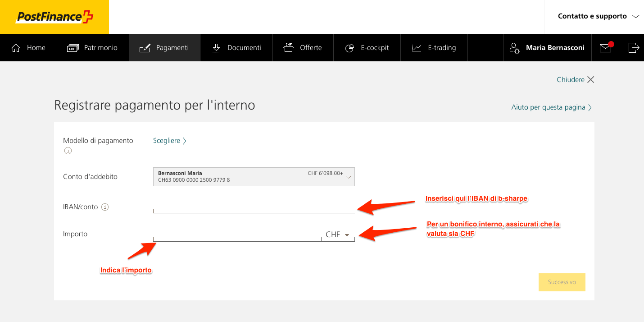Viewport: 644px width, 322px height.
Task: Focus the IBAN/conto input field
Action: click(254, 207)
